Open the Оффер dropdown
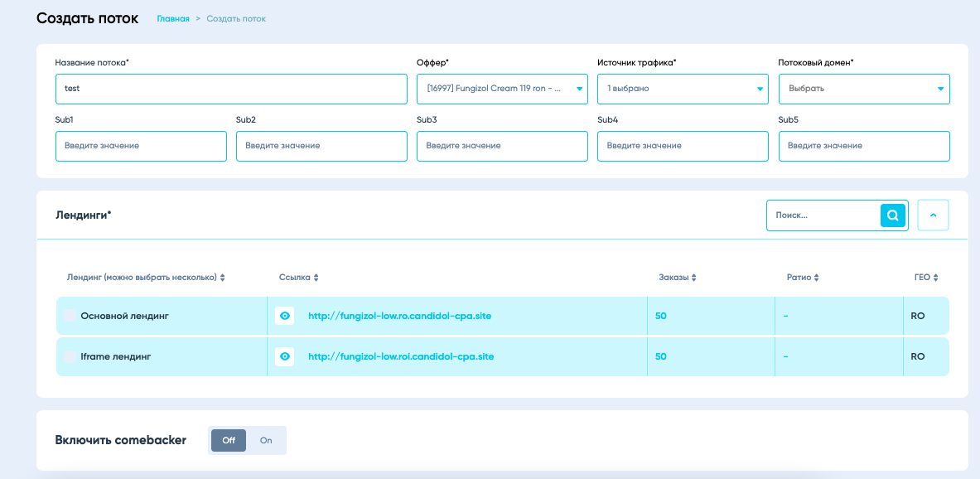Image resolution: width=980 pixels, height=479 pixels. [x=502, y=89]
